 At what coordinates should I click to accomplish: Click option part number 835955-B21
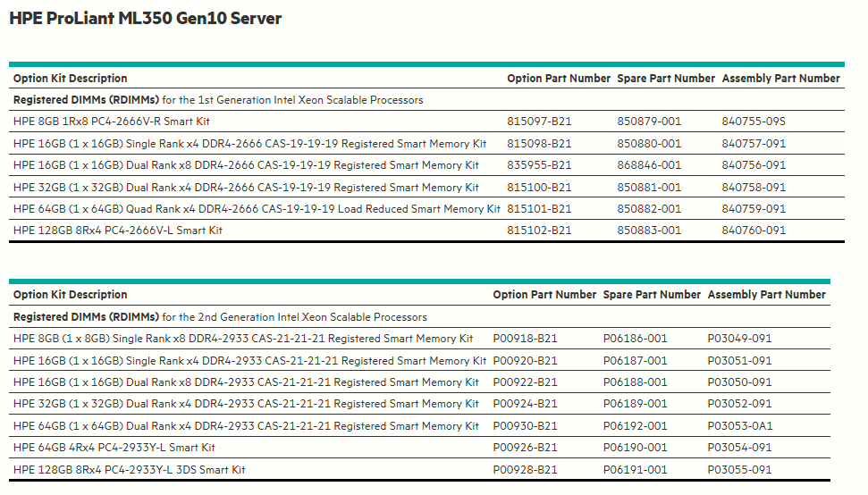539,164
